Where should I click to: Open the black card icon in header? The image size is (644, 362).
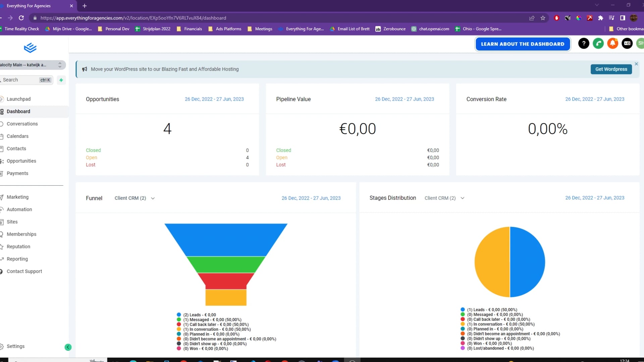click(627, 43)
